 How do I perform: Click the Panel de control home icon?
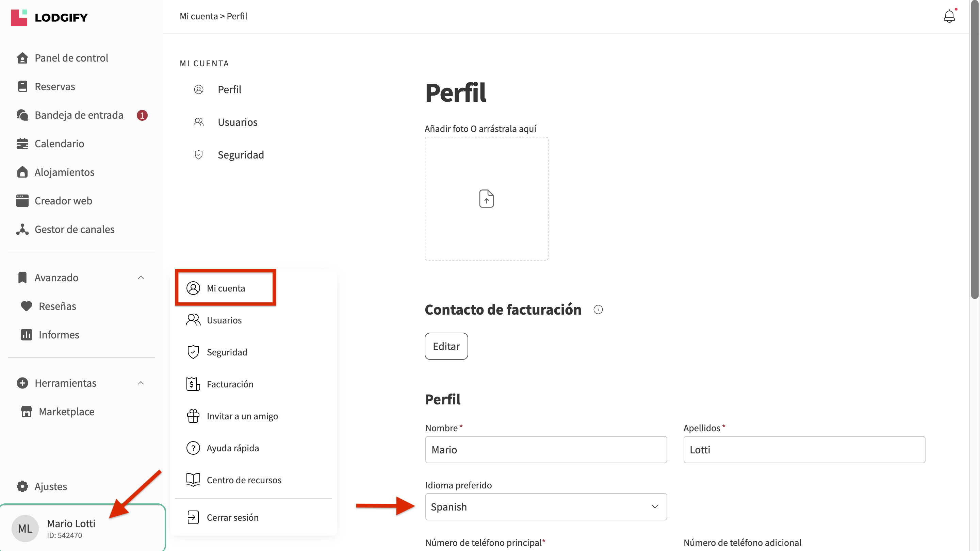tap(22, 58)
